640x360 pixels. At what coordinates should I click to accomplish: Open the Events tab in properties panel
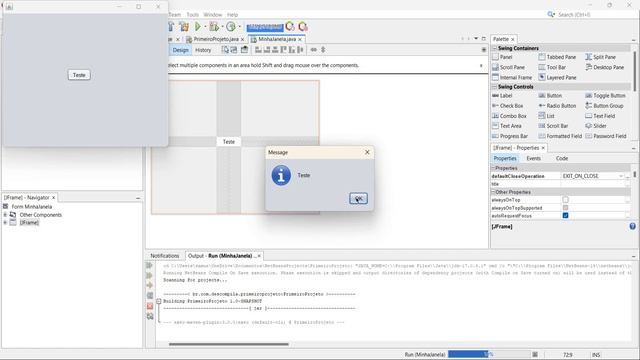pos(533,158)
